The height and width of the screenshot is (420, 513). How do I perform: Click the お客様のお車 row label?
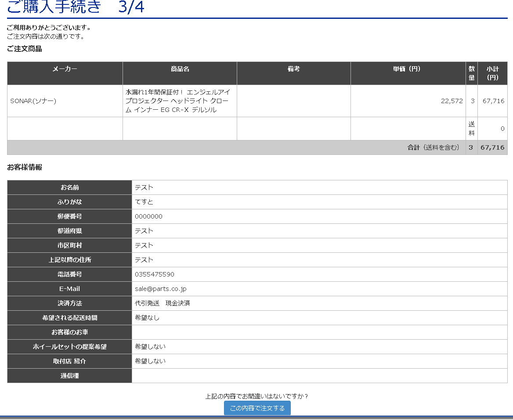(70, 332)
